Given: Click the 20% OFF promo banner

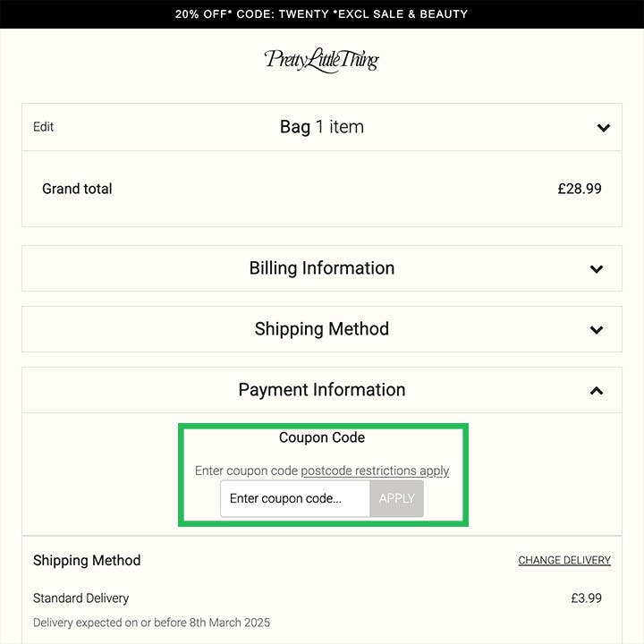Looking at the screenshot, I should [x=321, y=14].
